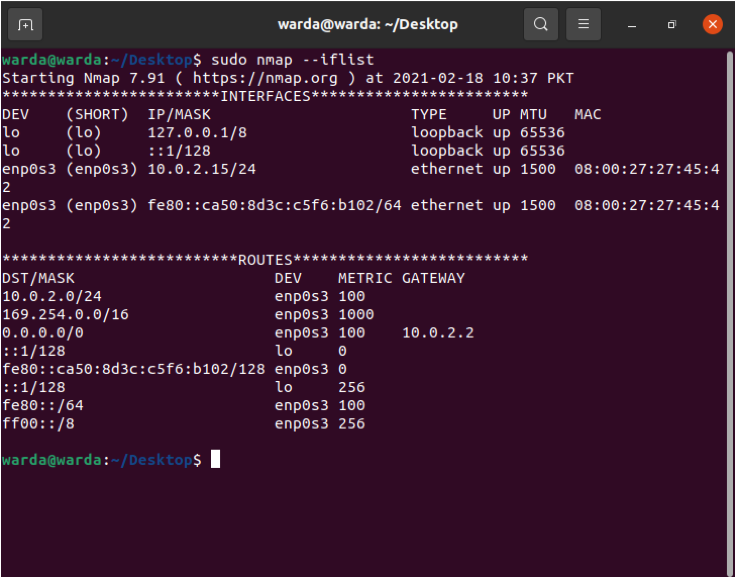The width and height of the screenshot is (735, 577).
Task: Click the fe80::ca50:8d3c:c5f6:b102/128 route entry
Action: (134, 369)
